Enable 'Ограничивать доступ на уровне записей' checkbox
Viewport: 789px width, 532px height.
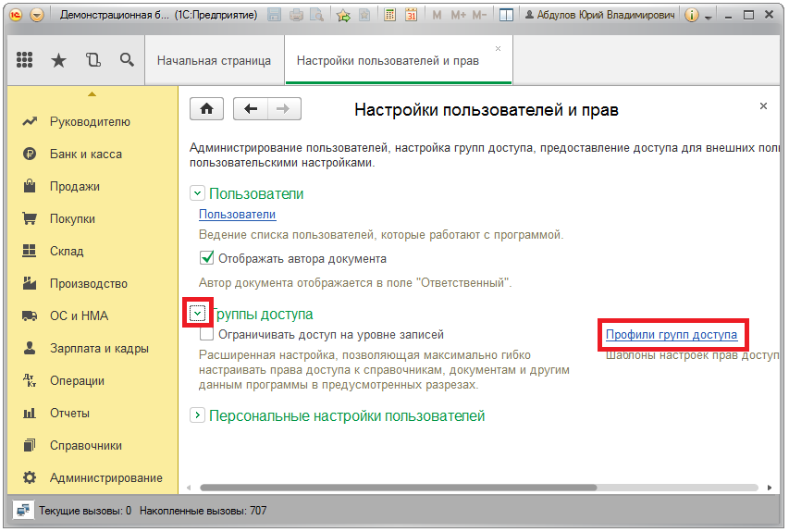pos(207,335)
